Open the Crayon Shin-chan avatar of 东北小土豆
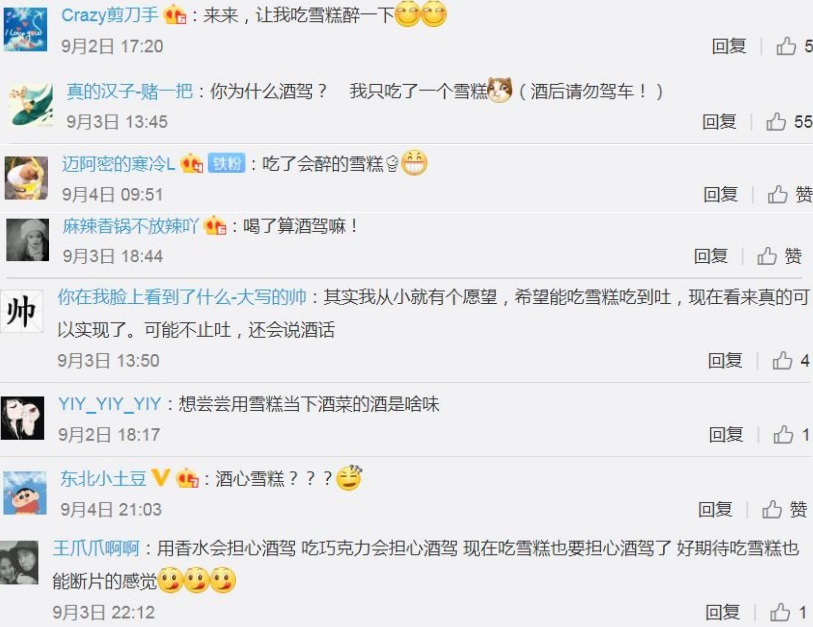Viewport: 813px width, 627px height. [25, 493]
